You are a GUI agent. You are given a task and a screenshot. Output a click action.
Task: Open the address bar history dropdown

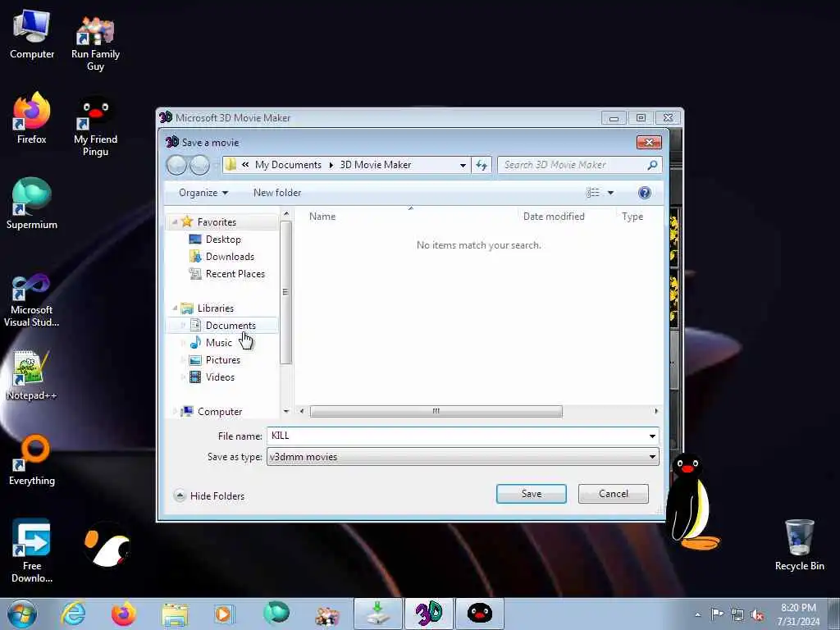(x=463, y=165)
